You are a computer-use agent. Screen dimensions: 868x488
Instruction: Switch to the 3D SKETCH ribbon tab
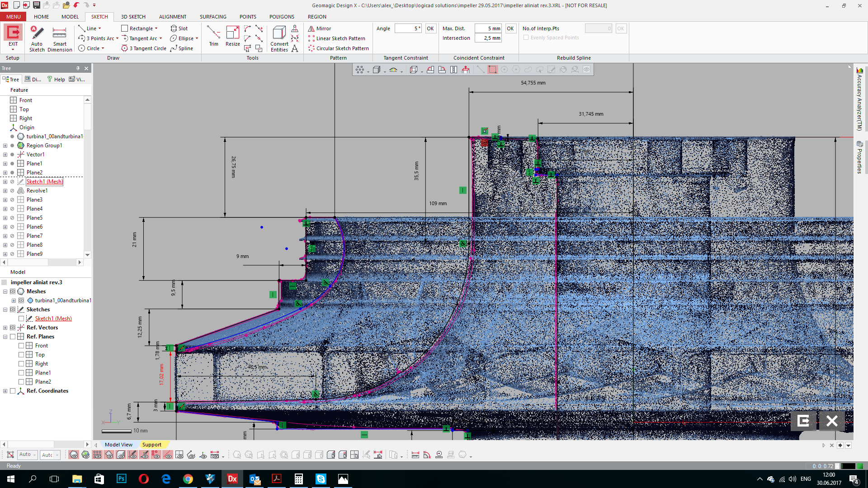pos(133,17)
